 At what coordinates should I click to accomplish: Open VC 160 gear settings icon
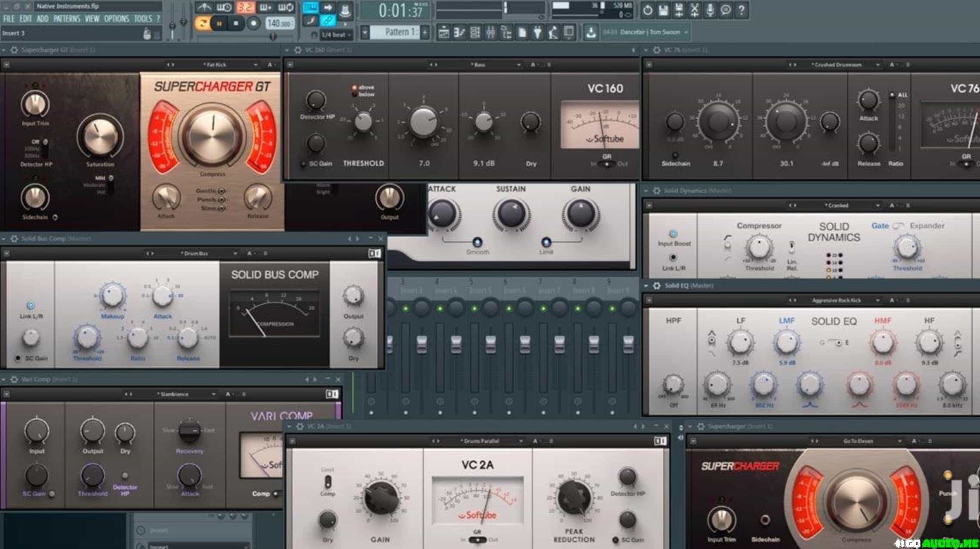coord(298,50)
